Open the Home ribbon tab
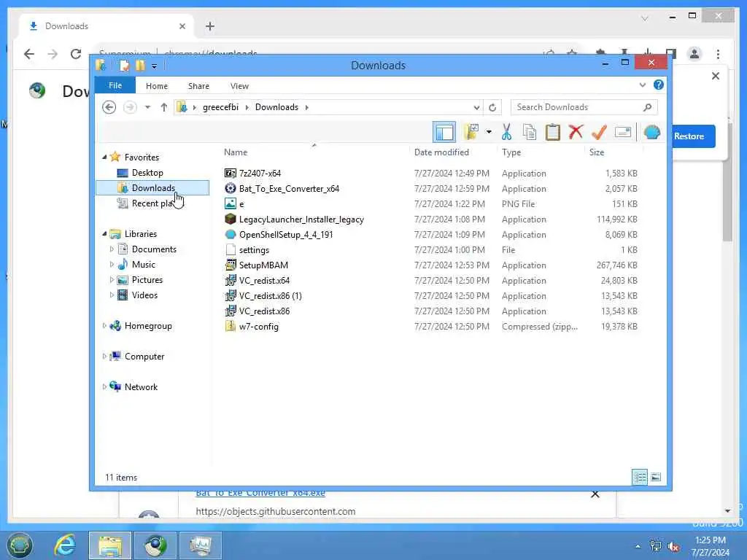Screen dimensions: 747x560 point(157,86)
